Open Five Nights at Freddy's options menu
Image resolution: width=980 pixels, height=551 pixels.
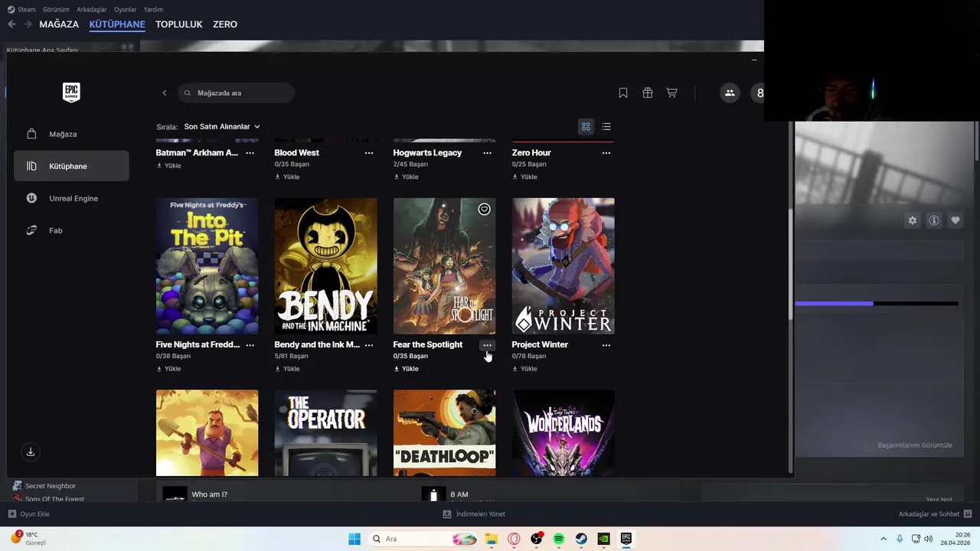[x=250, y=345]
